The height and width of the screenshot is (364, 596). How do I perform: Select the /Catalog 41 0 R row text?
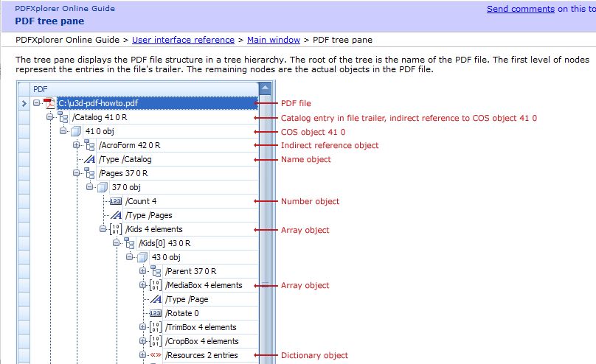[100, 117]
